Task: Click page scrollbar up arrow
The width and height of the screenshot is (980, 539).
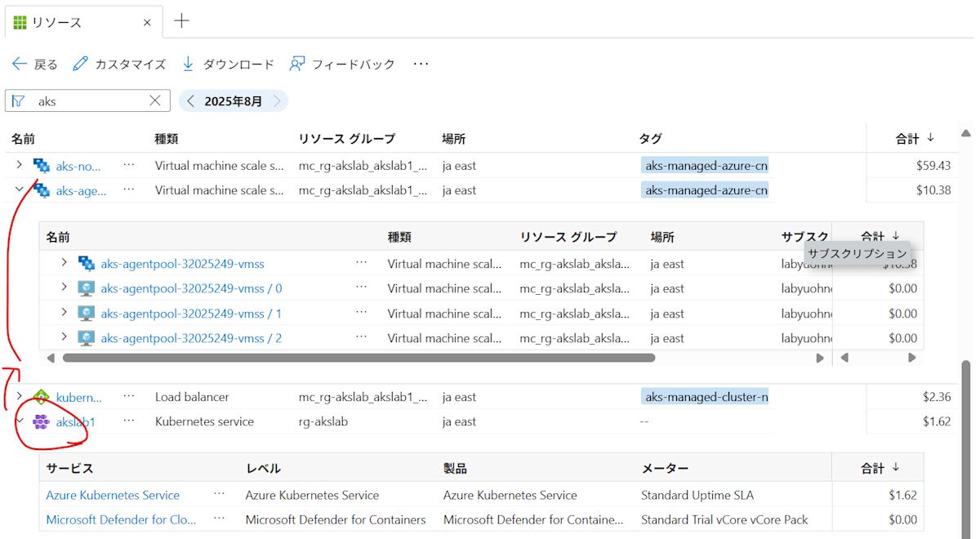Action: pos(967,133)
